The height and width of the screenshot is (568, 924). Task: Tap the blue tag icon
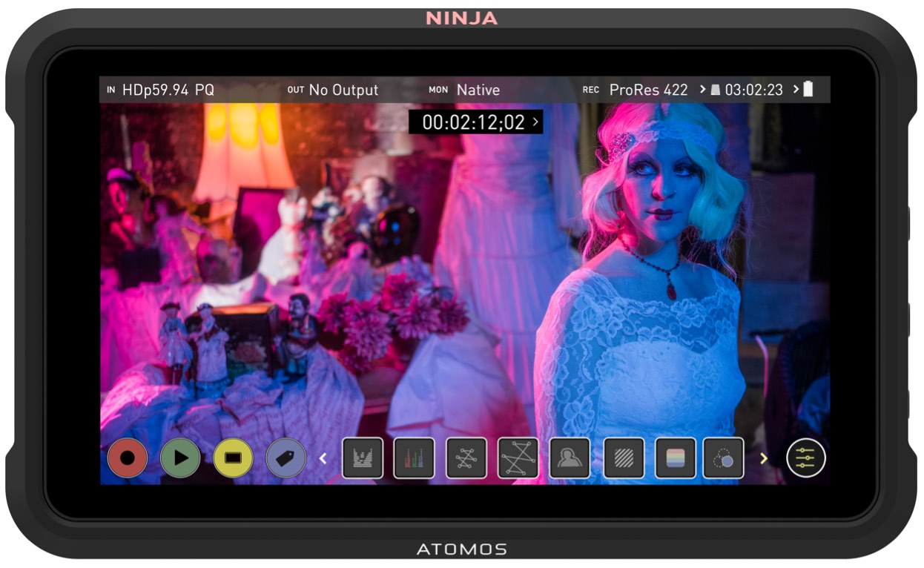pos(286,458)
